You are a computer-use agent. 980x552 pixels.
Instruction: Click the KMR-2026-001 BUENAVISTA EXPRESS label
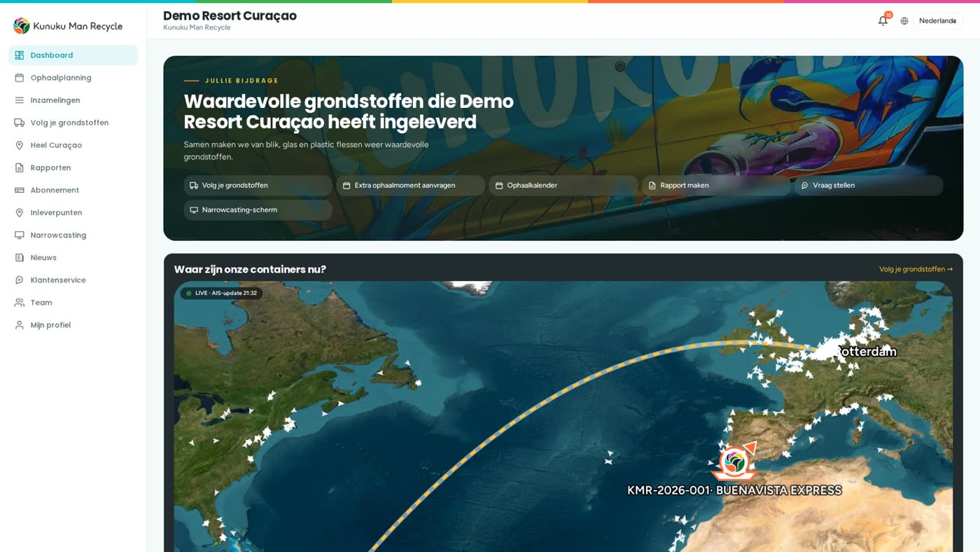tap(734, 490)
